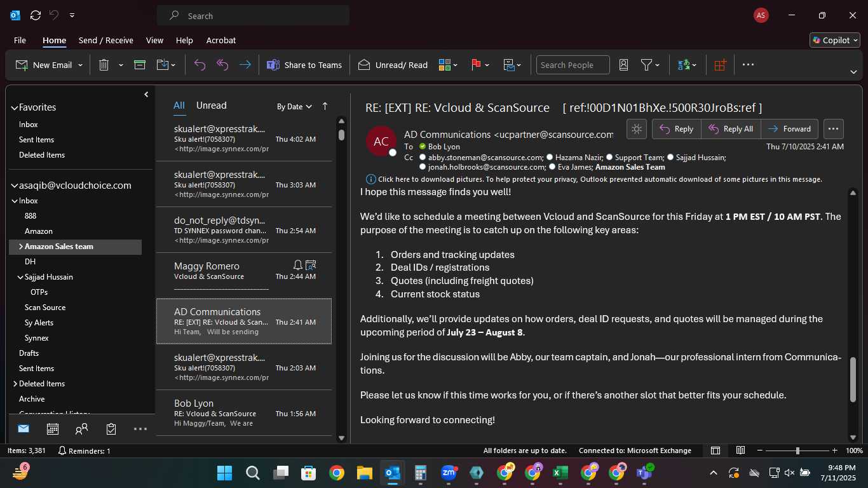Viewport: 868px width, 488px height.
Task: Toggle Unread/Read status button
Action: pyautogui.click(x=393, y=65)
